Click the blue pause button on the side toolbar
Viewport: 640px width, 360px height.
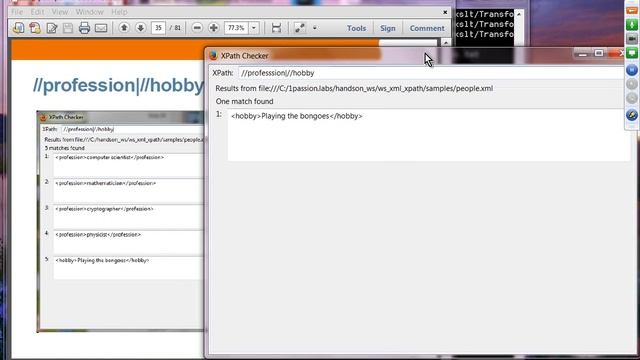632,70
